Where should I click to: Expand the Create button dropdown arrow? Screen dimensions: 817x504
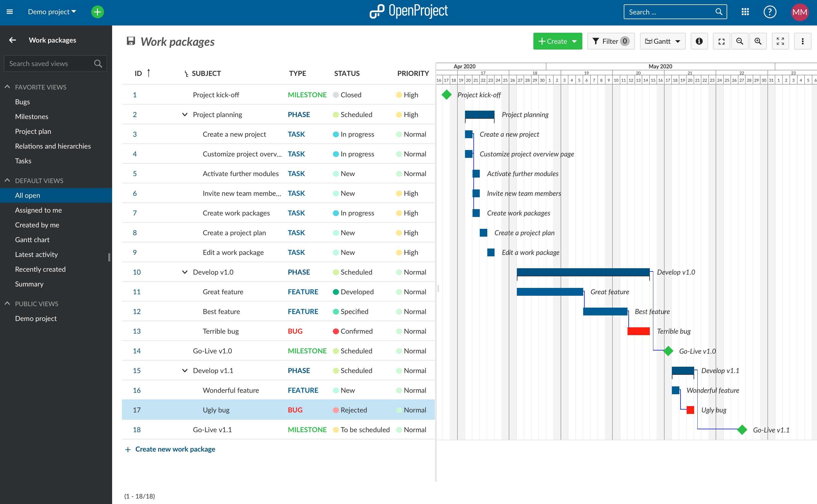[x=575, y=41]
